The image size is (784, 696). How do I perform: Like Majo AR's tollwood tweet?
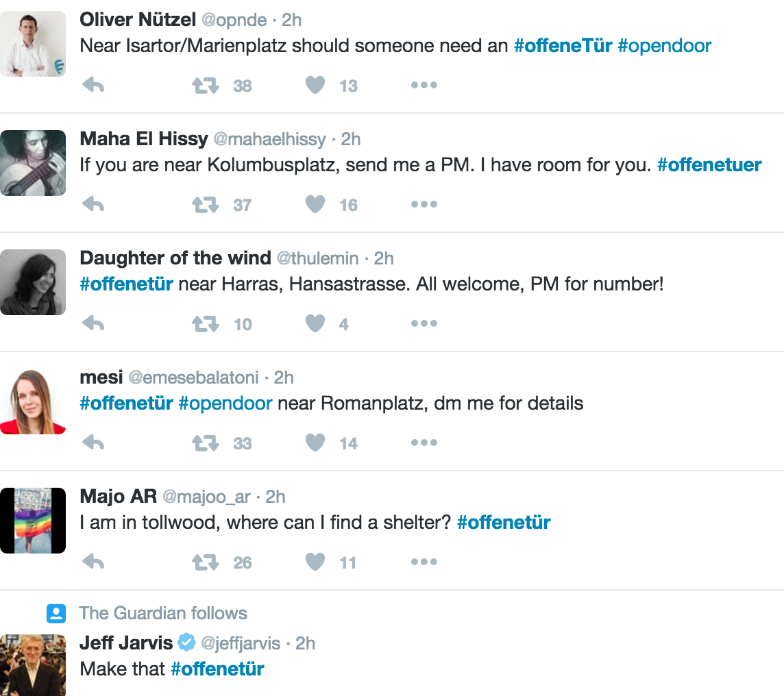point(315,562)
